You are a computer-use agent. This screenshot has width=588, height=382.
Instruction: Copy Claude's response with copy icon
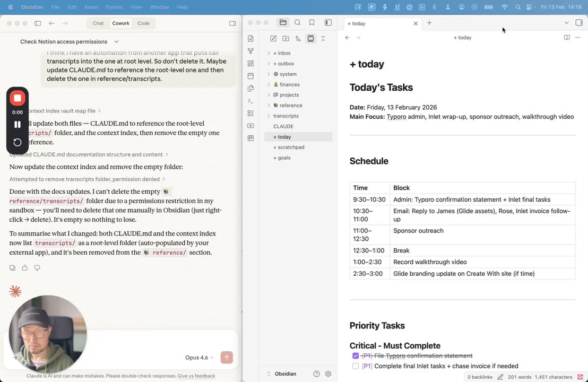click(12, 267)
